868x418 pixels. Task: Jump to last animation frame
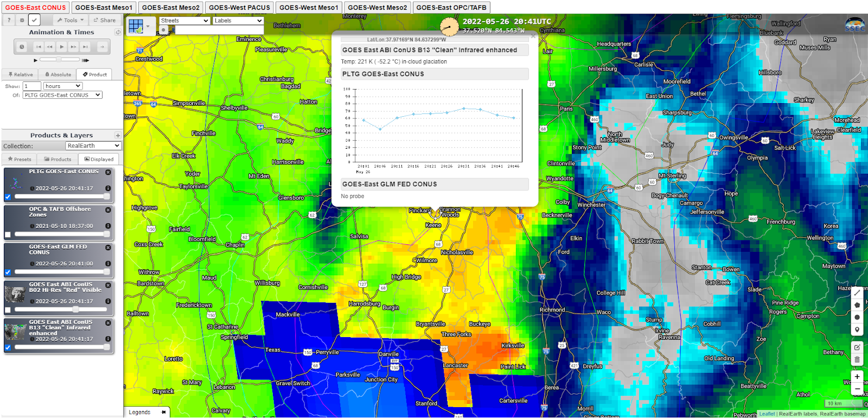[x=85, y=47]
